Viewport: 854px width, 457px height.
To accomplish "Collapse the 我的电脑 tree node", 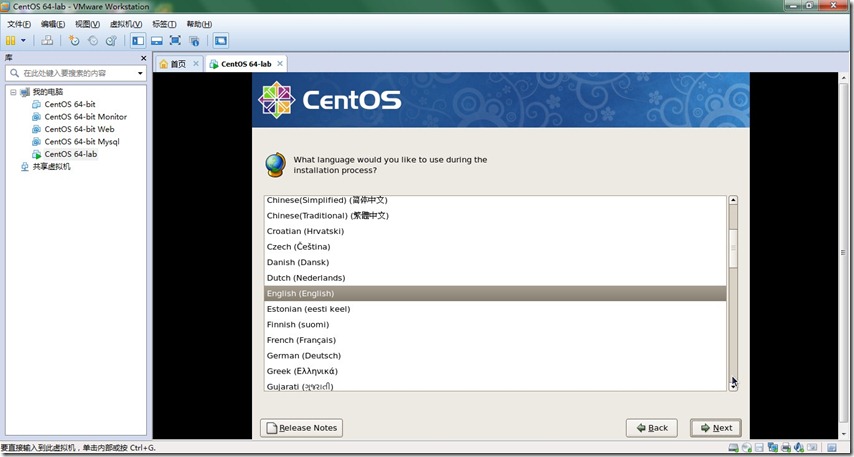I will [13, 92].
